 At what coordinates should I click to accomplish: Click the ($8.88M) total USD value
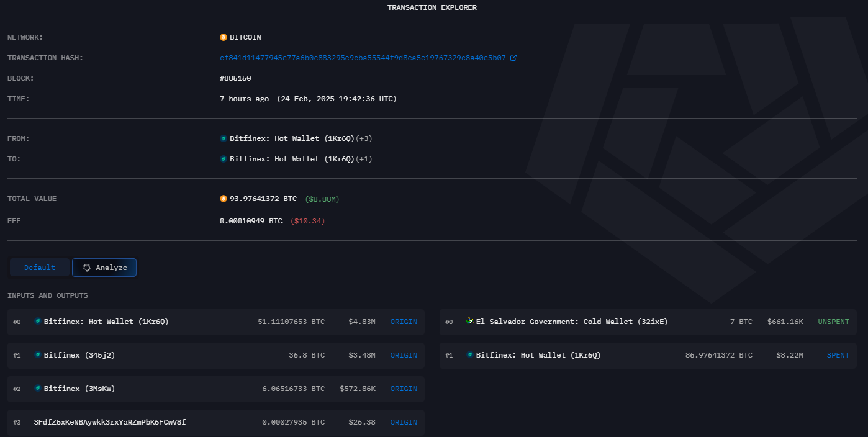pos(322,199)
